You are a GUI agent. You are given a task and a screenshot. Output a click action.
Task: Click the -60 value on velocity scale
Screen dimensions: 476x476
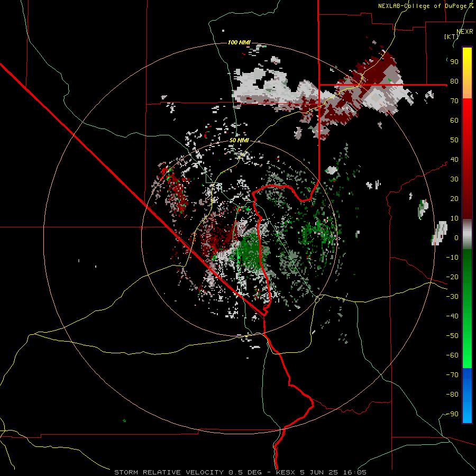[x=452, y=355]
